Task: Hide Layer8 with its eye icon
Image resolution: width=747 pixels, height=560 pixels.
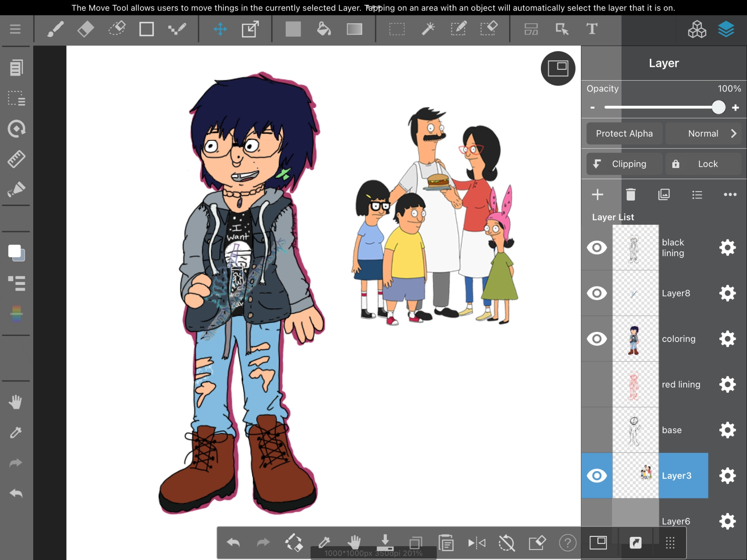Action: (597, 293)
